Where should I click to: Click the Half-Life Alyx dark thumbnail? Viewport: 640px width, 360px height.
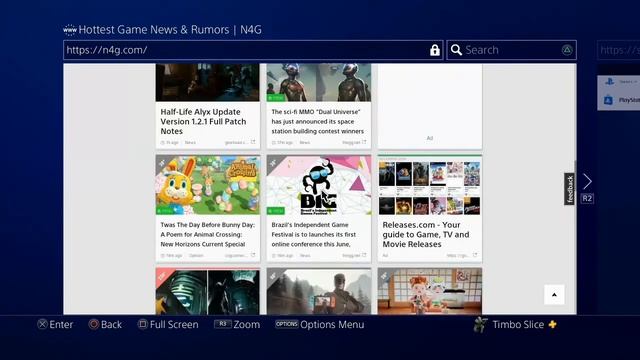tap(208, 82)
